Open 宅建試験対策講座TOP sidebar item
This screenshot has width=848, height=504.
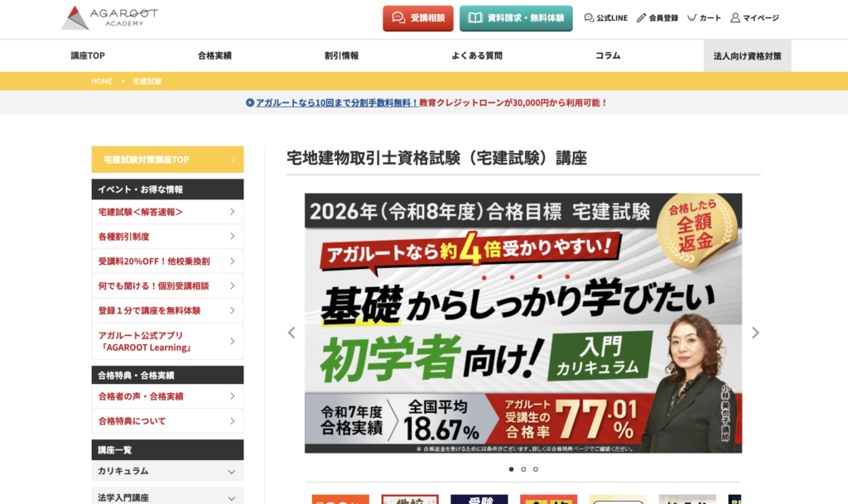(x=167, y=160)
